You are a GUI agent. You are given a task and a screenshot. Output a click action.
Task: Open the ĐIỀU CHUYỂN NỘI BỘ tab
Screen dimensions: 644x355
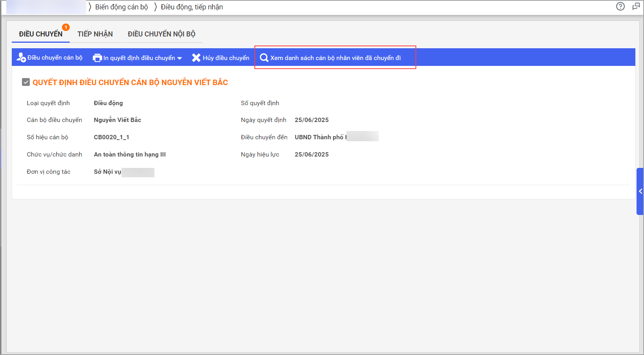[161, 34]
